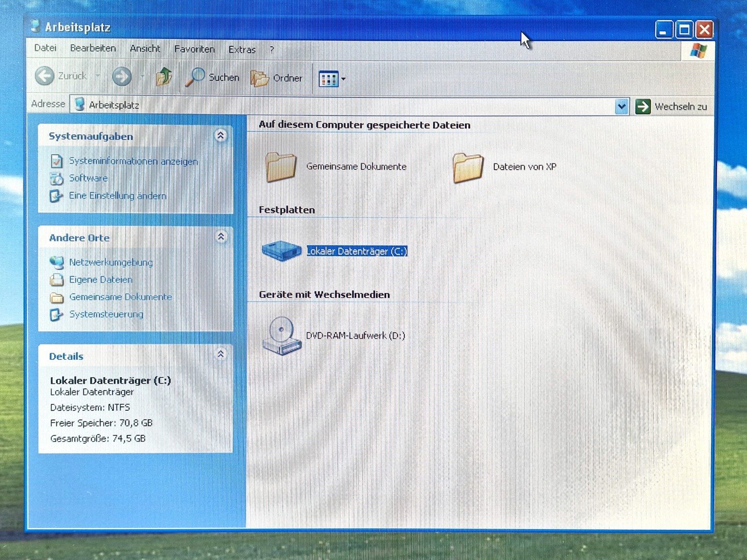Go up one folder level icon

164,77
